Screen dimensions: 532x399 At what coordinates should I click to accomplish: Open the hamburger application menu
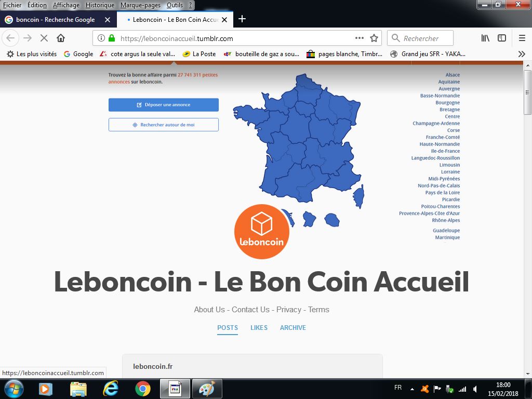click(522, 38)
